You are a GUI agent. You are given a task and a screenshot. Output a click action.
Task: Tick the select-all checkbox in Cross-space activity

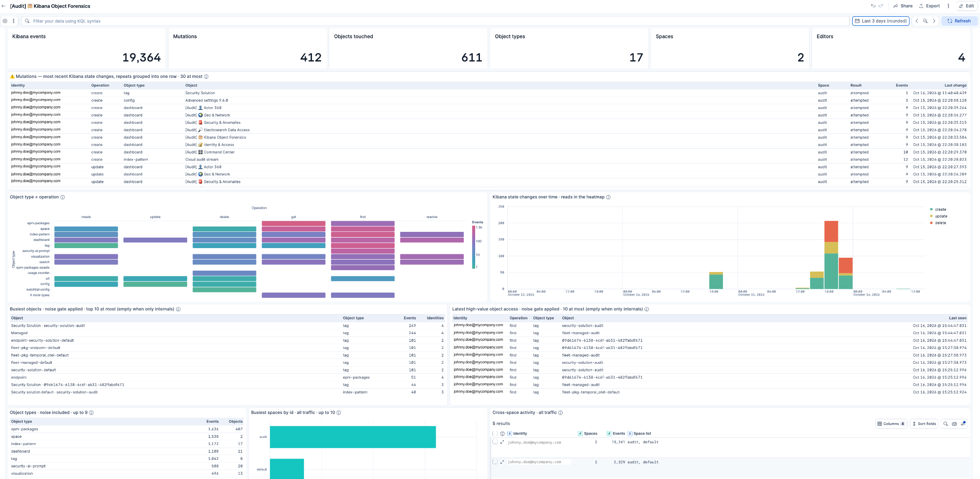pyautogui.click(x=495, y=434)
